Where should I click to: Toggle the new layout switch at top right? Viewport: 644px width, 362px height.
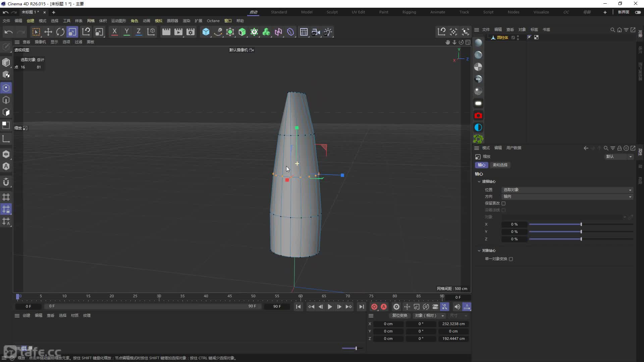click(638, 12)
